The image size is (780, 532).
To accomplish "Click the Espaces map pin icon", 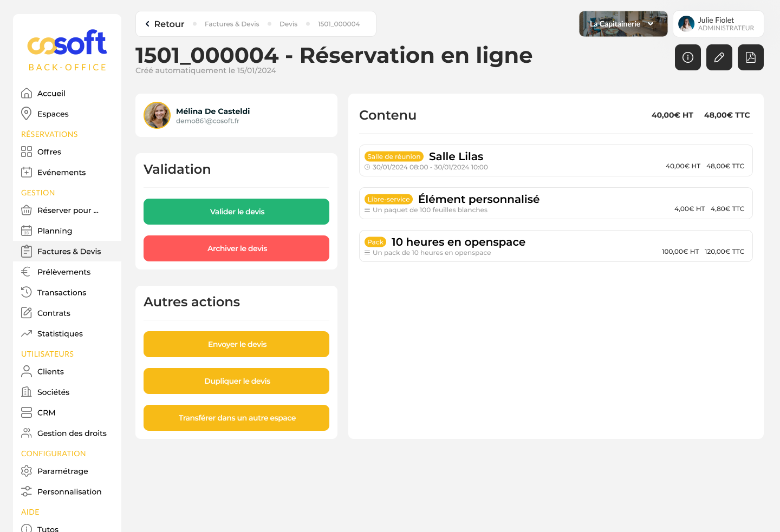I will 26,114.
